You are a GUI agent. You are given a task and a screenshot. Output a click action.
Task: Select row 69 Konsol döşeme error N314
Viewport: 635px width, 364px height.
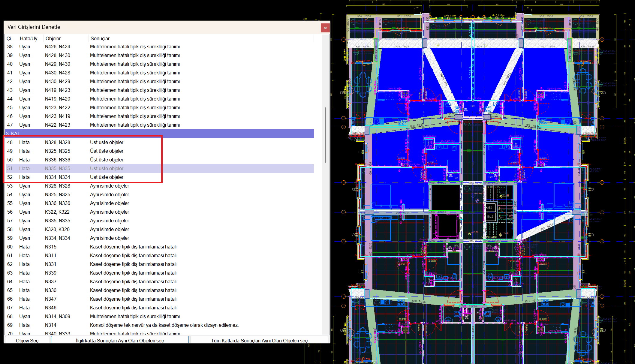pyautogui.click(x=51, y=325)
